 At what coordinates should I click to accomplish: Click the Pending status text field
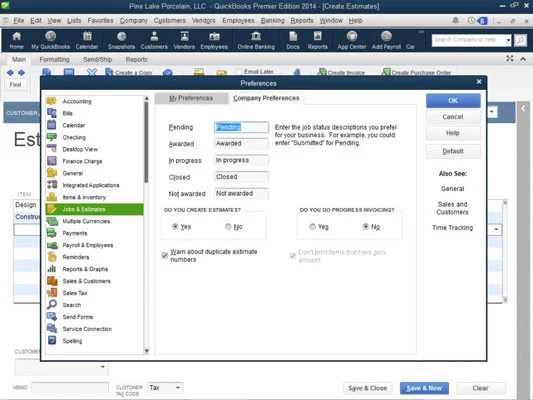[x=241, y=127]
